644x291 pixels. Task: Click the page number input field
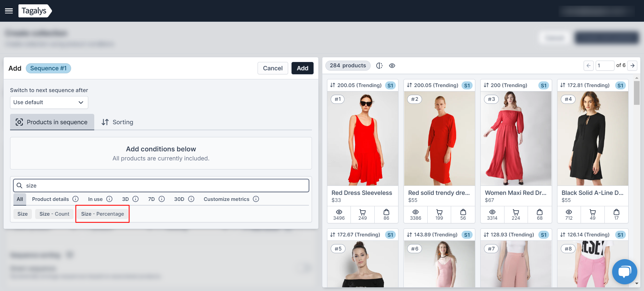tap(605, 66)
